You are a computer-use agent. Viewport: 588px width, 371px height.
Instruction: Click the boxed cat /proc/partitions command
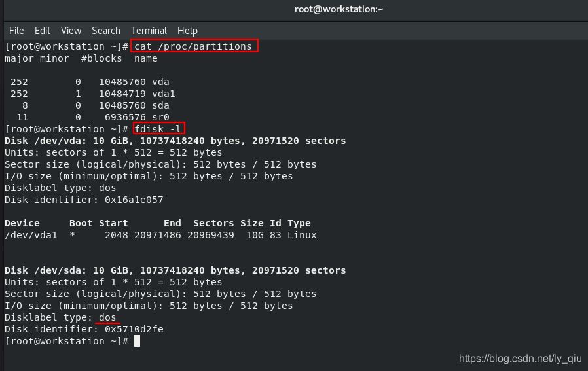[193, 46]
